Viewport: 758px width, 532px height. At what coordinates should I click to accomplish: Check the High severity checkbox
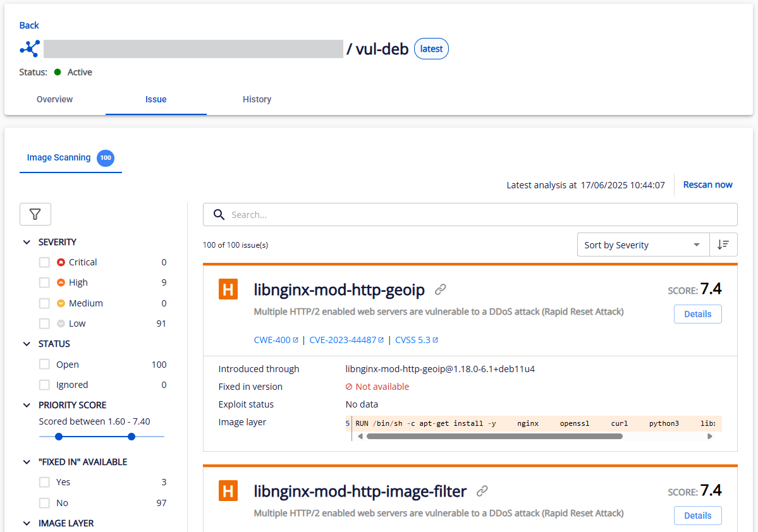point(44,282)
